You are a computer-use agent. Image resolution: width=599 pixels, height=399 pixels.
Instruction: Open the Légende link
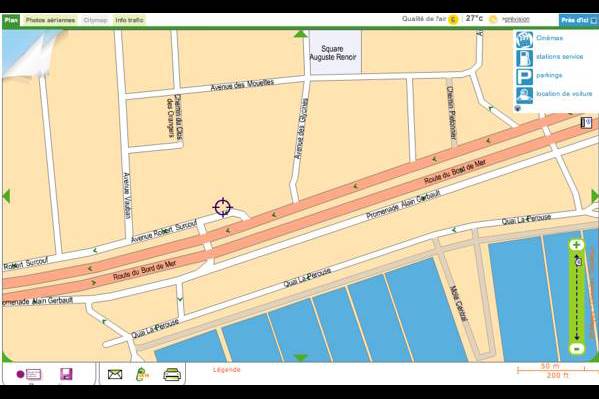pos(227,370)
